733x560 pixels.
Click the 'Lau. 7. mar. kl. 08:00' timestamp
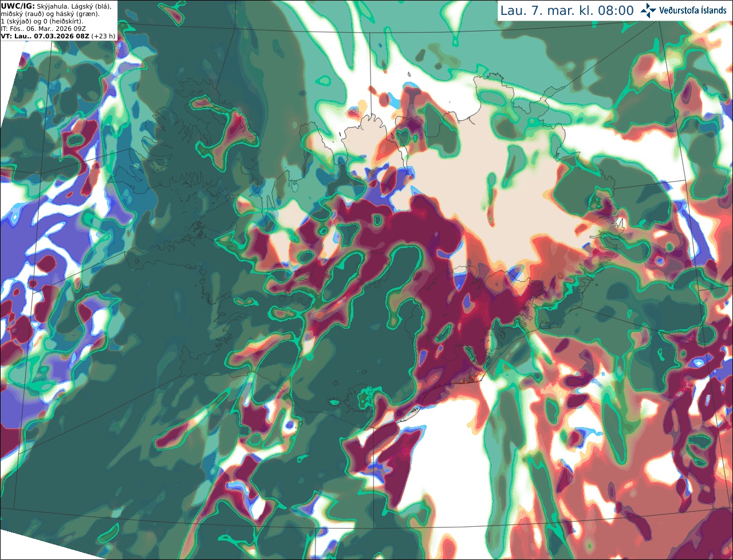coord(567,11)
